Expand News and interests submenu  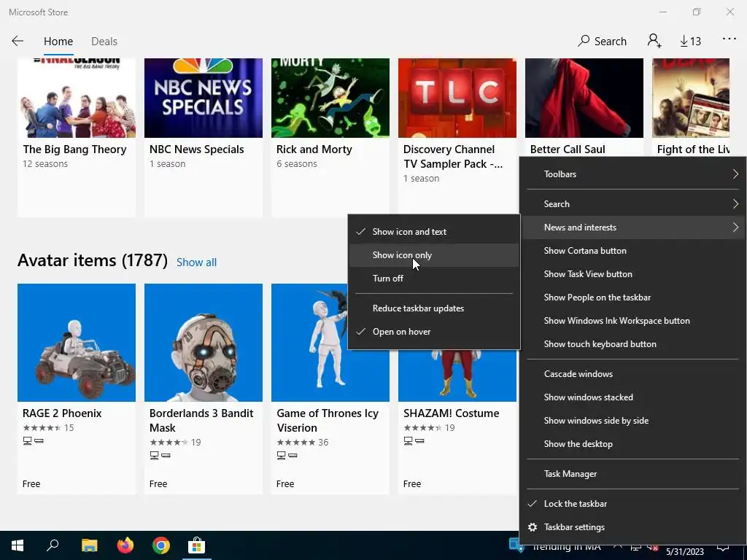tap(634, 227)
